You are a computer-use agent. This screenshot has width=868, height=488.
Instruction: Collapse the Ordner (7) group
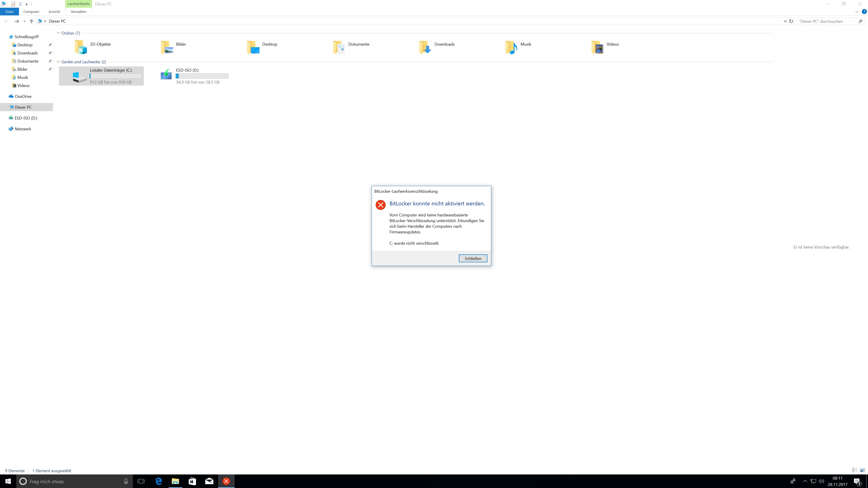point(58,33)
